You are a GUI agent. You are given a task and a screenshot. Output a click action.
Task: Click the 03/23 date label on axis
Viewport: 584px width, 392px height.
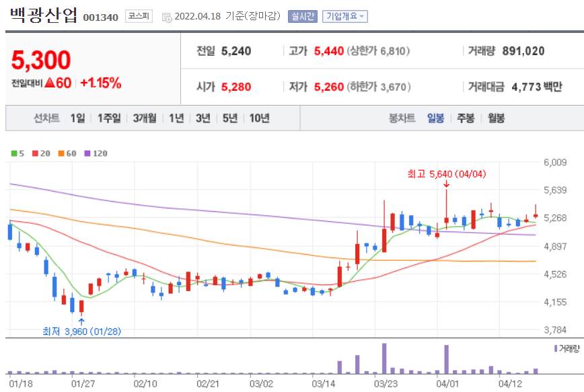click(x=386, y=384)
